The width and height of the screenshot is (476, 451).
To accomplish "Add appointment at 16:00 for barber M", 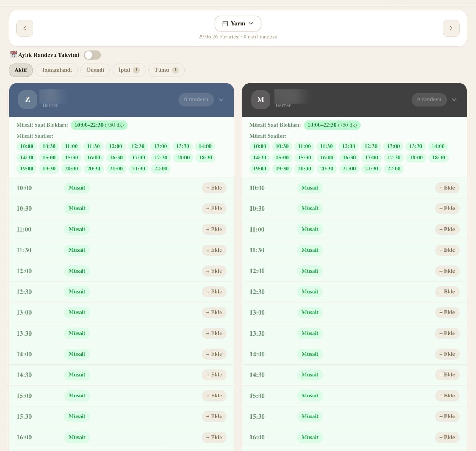I will click(x=447, y=437).
